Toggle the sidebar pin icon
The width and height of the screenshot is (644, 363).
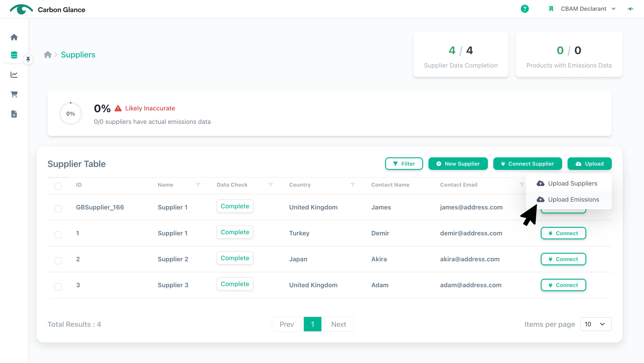pyautogui.click(x=28, y=59)
